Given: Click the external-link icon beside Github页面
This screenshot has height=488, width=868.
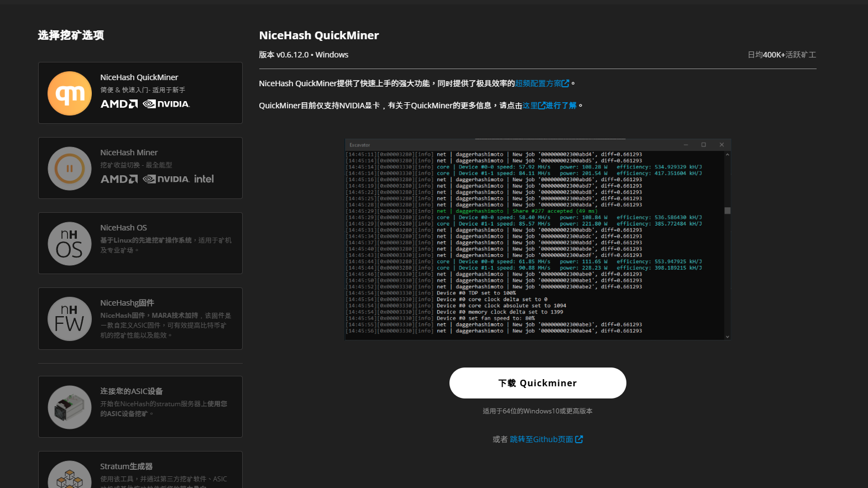Looking at the screenshot, I should pyautogui.click(x=579, y=439).
